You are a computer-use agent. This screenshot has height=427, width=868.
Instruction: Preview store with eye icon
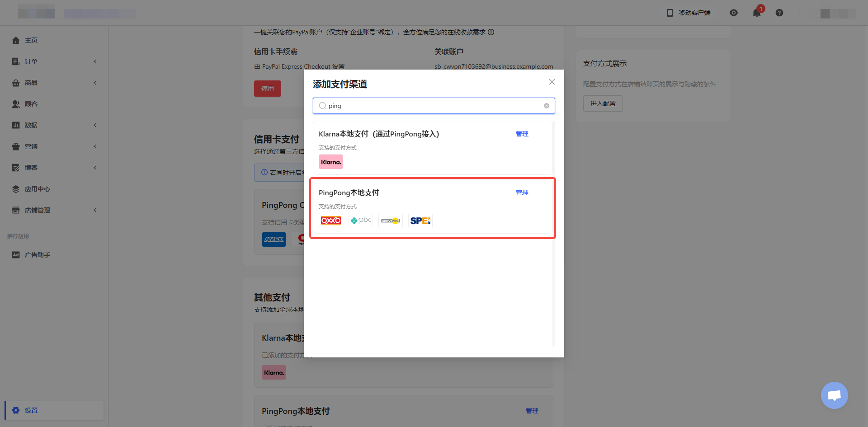pos(734,13)
